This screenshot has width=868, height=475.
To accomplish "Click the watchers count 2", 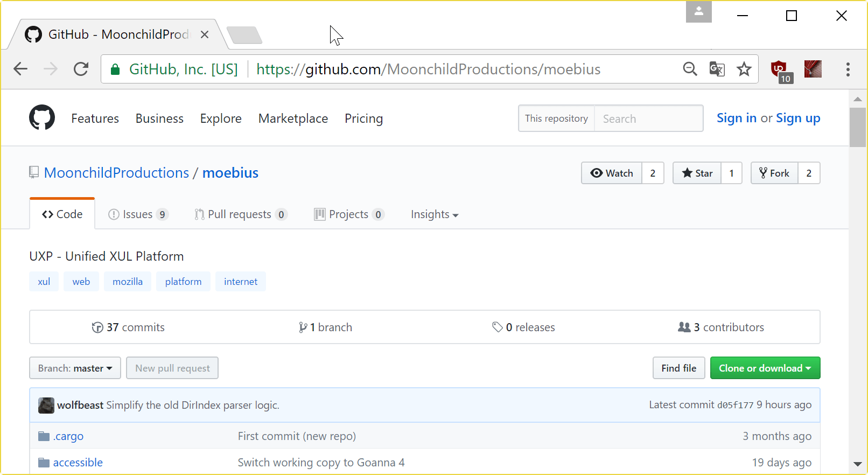I will point(653,173).
